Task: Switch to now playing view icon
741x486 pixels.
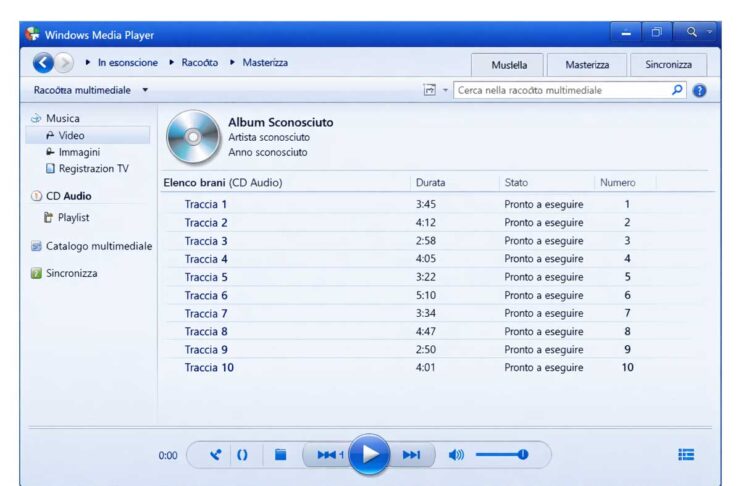Action: (686, 454)
